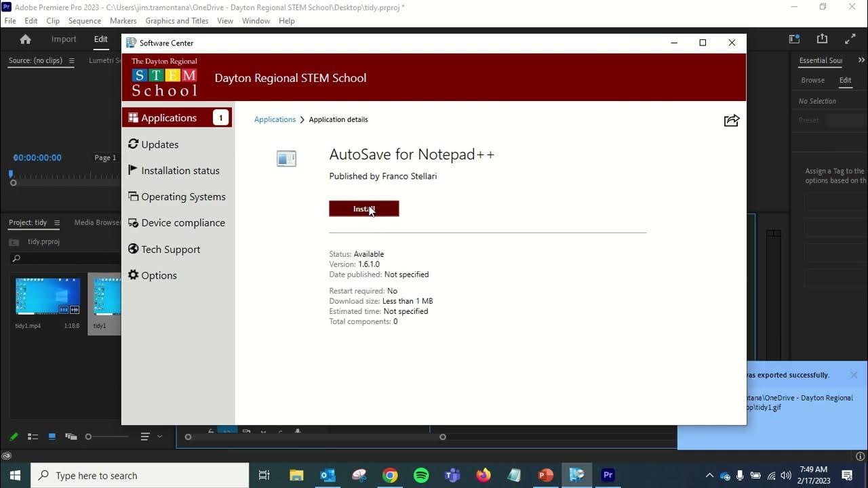This screenshot has height=488, width=868.
Task: Switch the Project panel to freeform view
Action: (x=71, y=437)
